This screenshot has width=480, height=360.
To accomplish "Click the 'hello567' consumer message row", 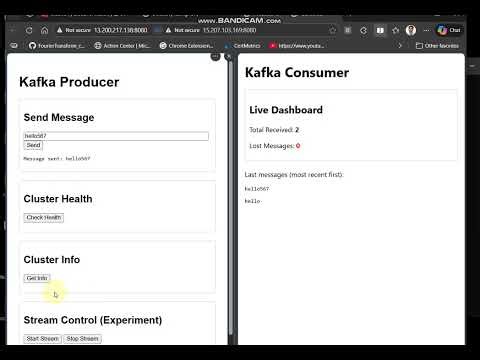I will click(257, 189).
